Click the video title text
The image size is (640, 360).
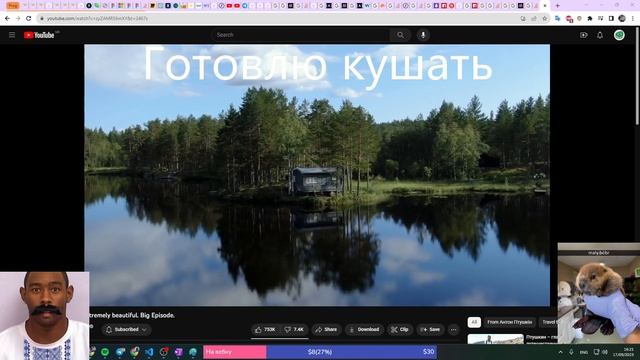(132, 315)
